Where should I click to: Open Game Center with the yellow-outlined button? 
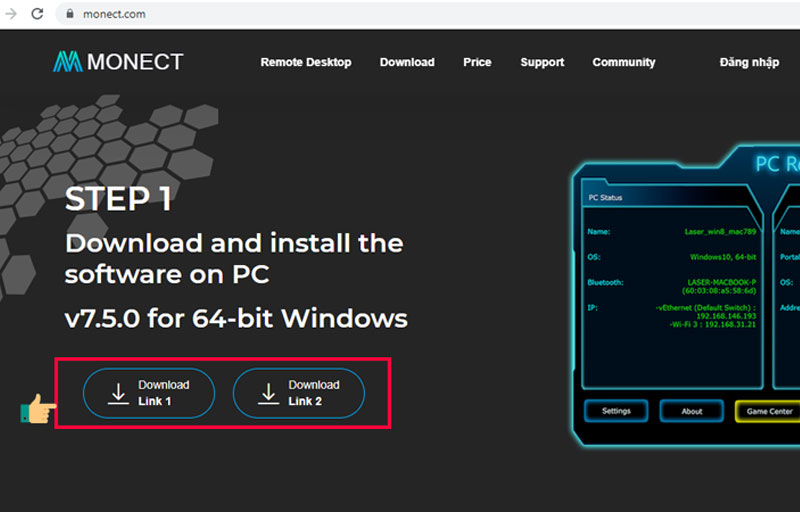pyautogui.click(x=767, y=411)
